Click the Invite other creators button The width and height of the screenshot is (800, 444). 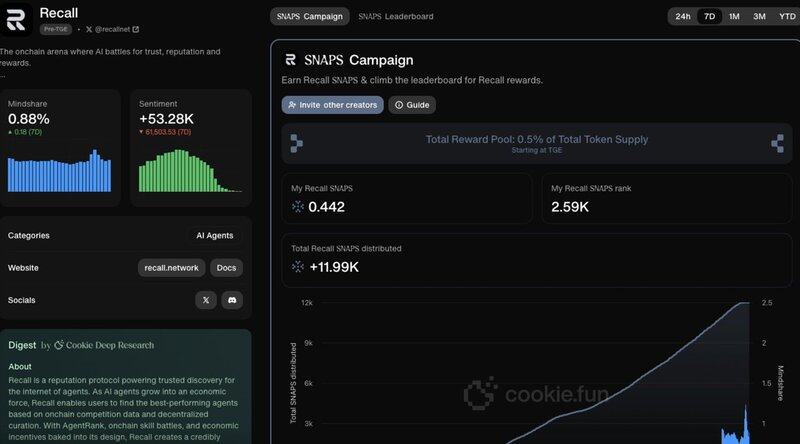332,105
